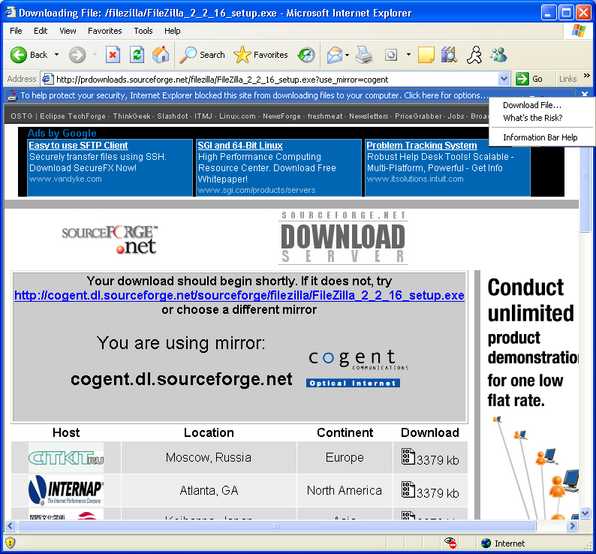Open the View menu
The width and height of the screenshot is (596, 554).
pos(68,31)
